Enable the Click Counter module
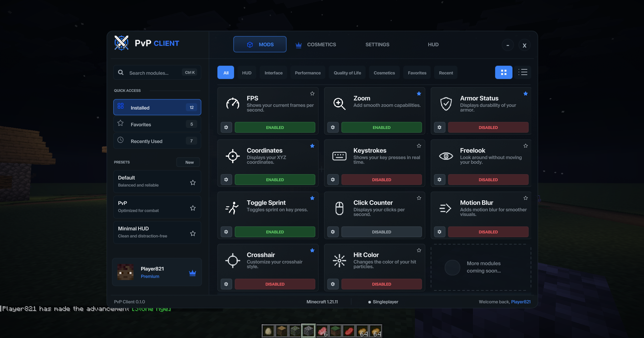This screenshot has height=338, width=644. click(x=382, y=232)
